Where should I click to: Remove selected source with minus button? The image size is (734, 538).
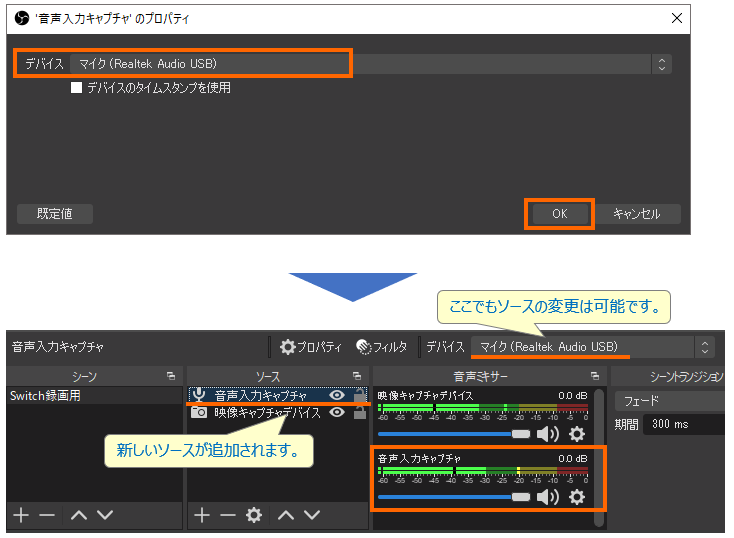click(x=228, y=515)
